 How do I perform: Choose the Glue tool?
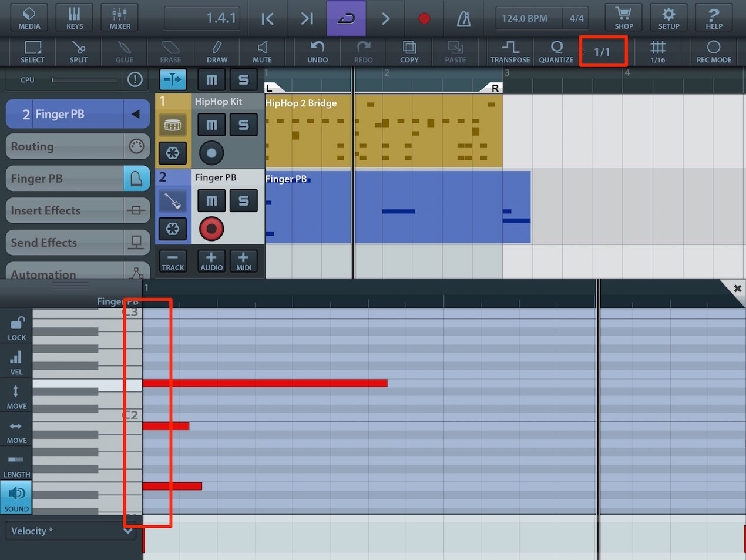pos(124,52)
